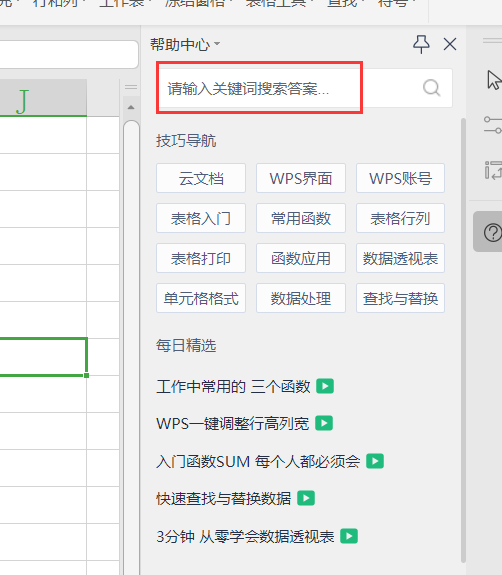Click the help panel vertical scrollbar
The height and width of the screenshot is (575, 502).
tap(463, 340)
